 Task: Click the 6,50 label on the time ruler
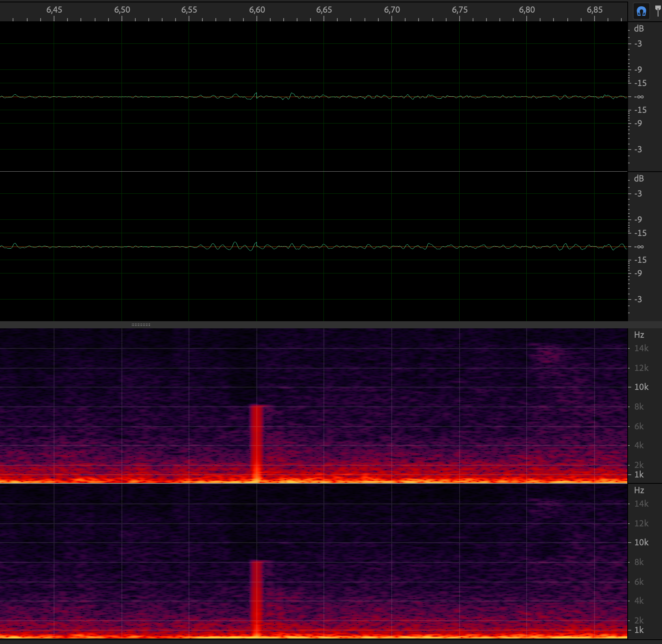pos(122,10)
